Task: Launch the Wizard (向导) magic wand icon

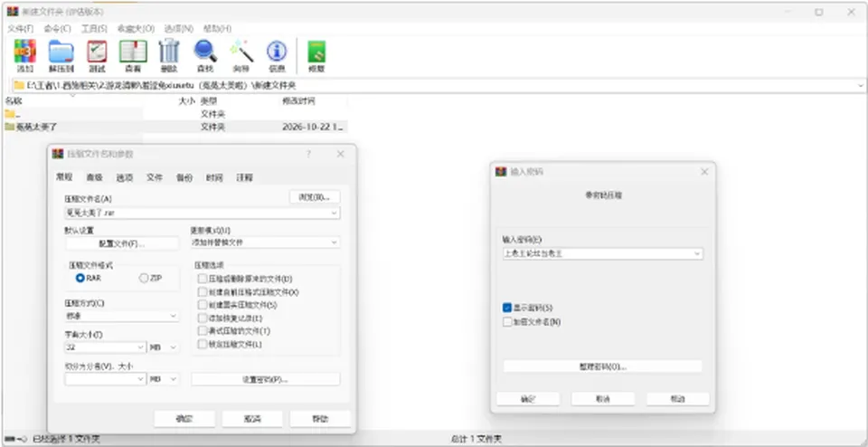Action: (x=241, y=51)
